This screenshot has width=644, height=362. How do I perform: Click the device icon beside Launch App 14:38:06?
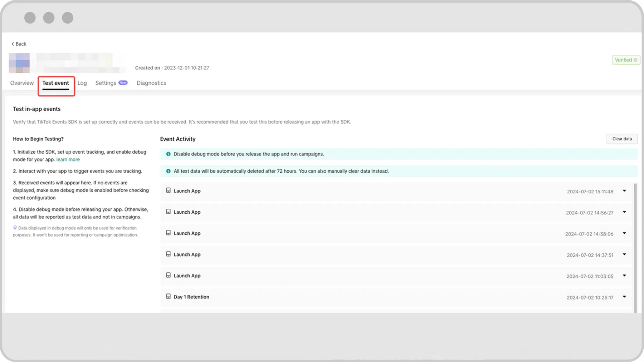[x=168, y=233]
